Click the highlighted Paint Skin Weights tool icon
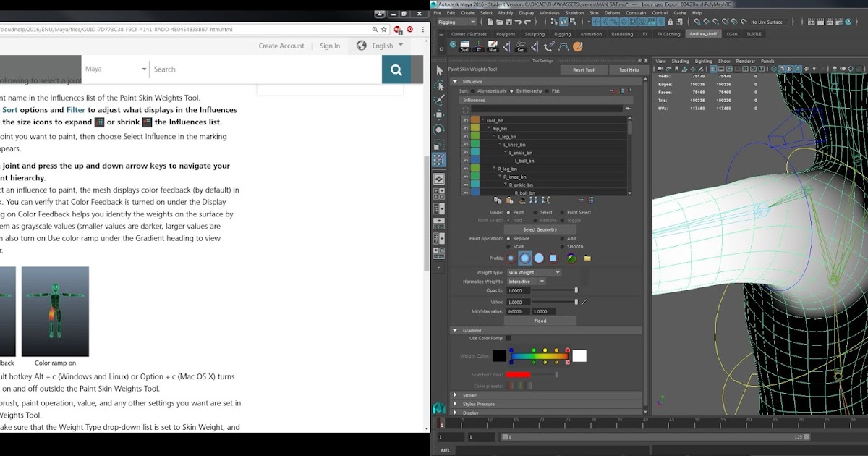The width and height of the screenshot is (868, 456). (438, 160)
